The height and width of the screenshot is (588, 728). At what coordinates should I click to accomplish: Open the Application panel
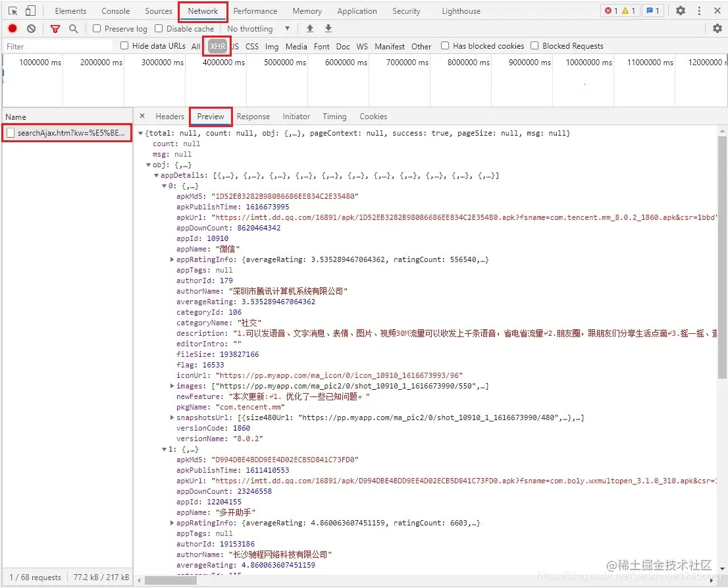pos(357,11)
